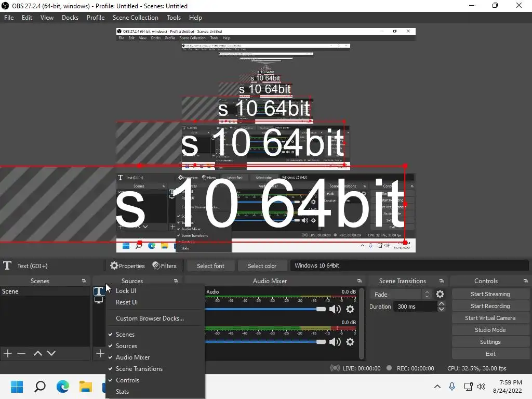The image size is (532, 399).
Task: Open File Explorer from taskbar
Action: point(86,387)
